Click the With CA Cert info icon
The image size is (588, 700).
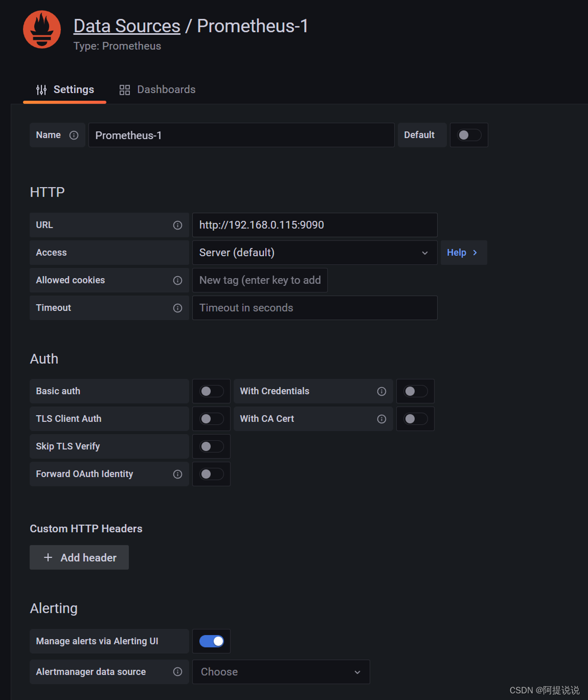(x=381, y=419)
